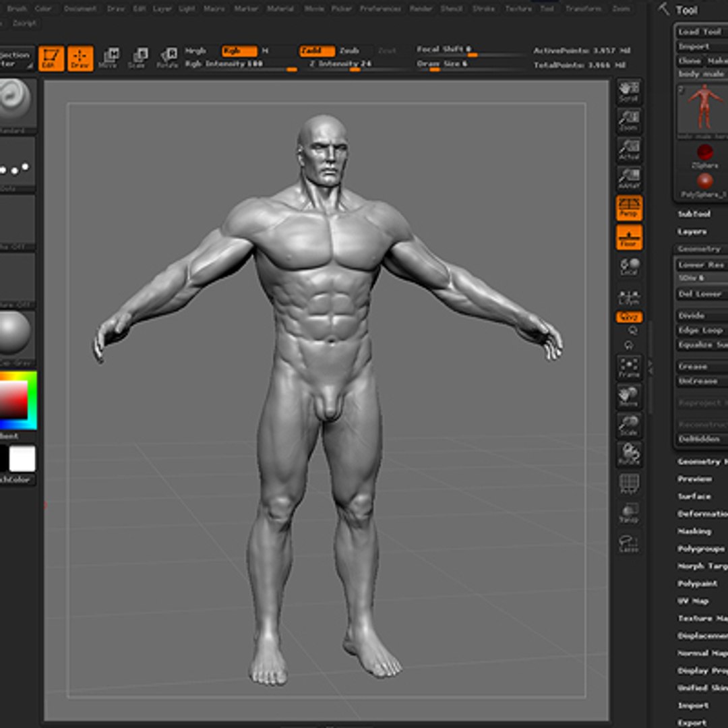
Task: Click the Scroll canvas icon
Action: 629,92
